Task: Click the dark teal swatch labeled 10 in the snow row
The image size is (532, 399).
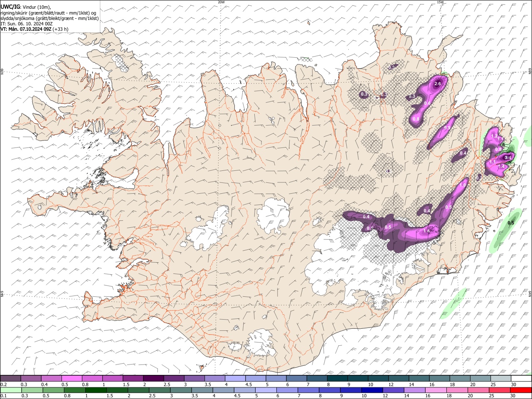Action: [x=378, y=378]
